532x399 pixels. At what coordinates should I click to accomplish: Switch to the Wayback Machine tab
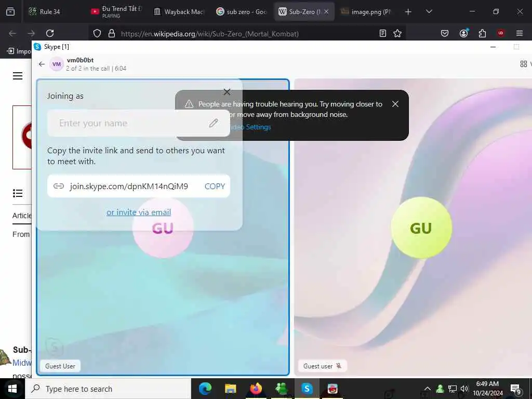[179, 12]
